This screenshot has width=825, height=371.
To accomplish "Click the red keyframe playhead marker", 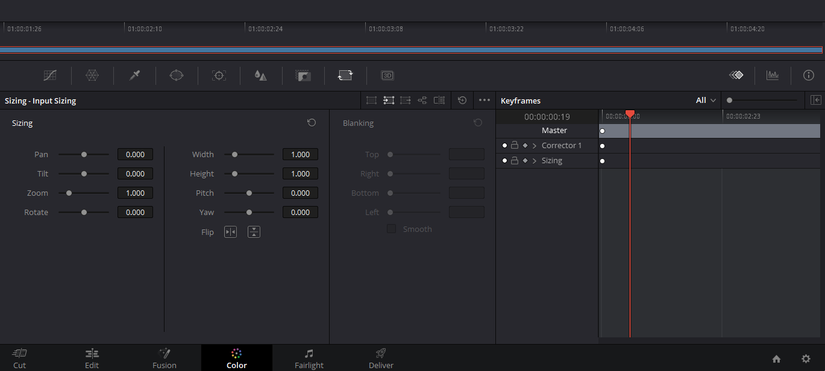I will point(629,114).
